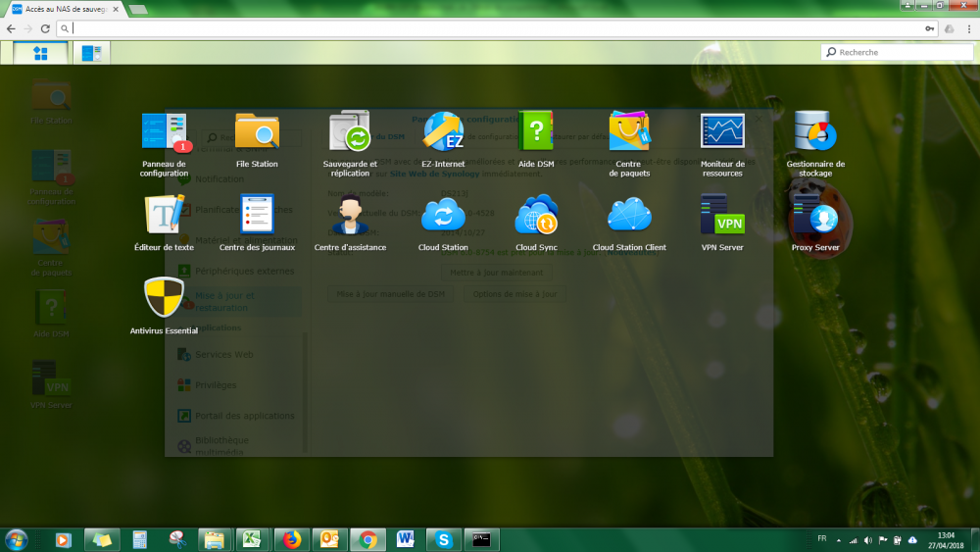Reload the page in Chrome
This screenshot has height=552, width=980.
46,28
